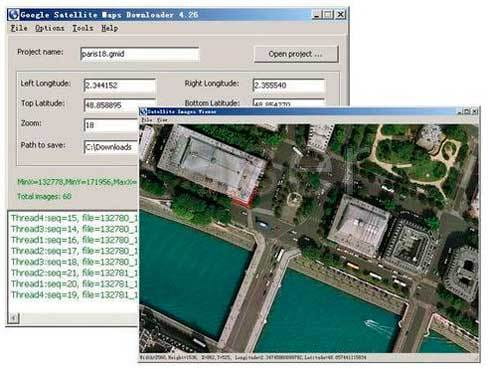The height and width of the screenshot is (369, 488).
Task: Maximize the Satellite Images Viewer window
Action: (x=467, y=112)
